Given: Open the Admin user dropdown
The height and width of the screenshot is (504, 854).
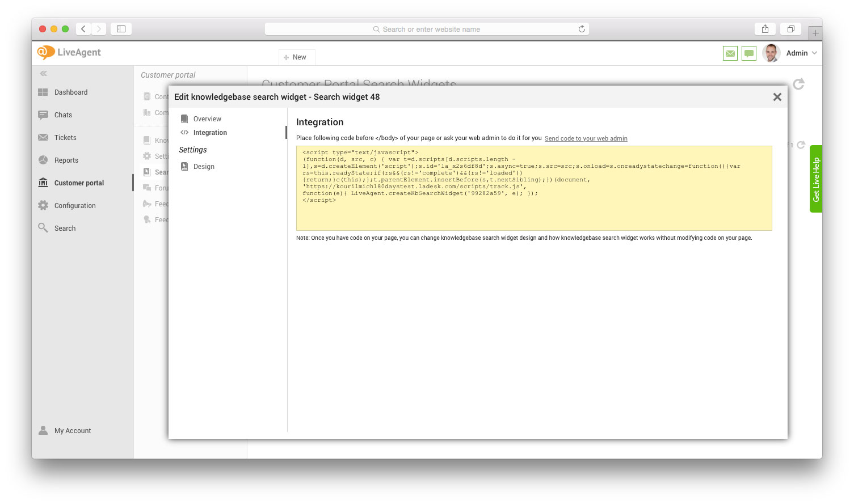Looking at the screenshot, I should click(801, 53).
